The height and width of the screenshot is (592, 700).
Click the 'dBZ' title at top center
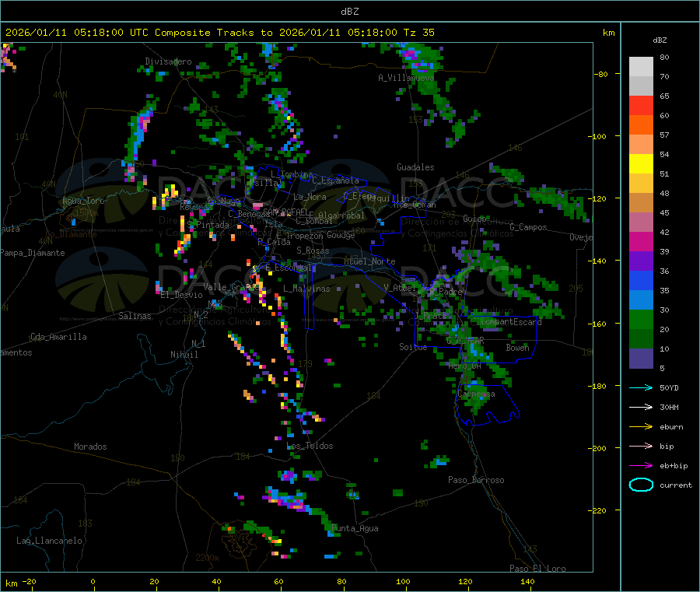pos(349,12)
